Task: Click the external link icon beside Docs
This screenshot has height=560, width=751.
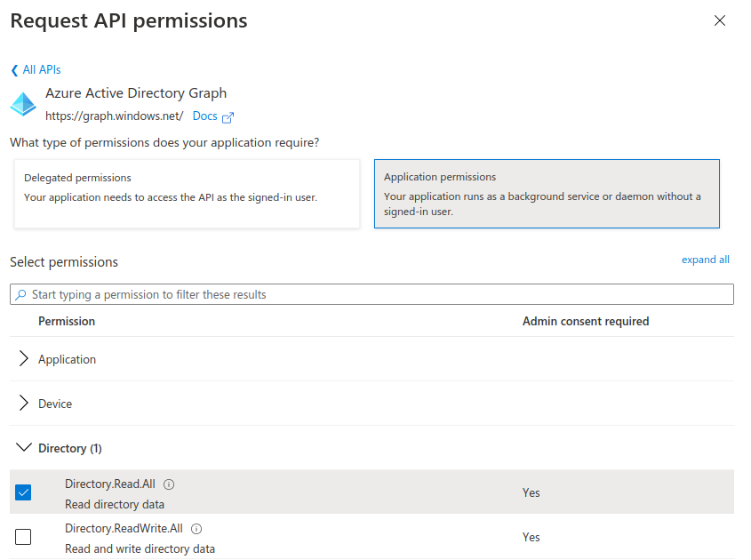Action: click(228, 117)
